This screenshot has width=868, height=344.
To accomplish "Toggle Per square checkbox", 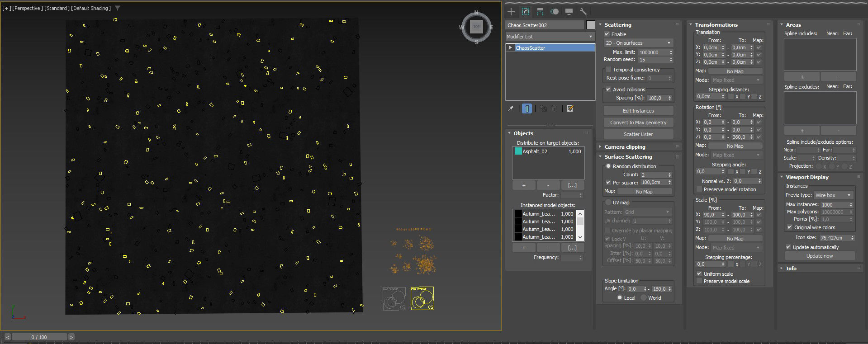I will click(608, 183).
